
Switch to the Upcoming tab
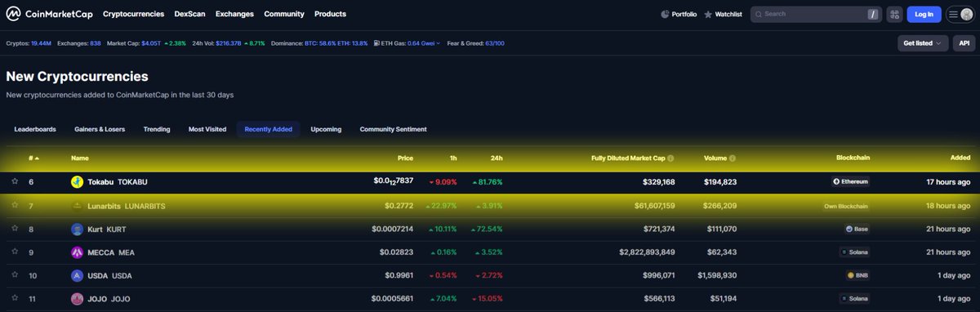[x=326, y=129]
